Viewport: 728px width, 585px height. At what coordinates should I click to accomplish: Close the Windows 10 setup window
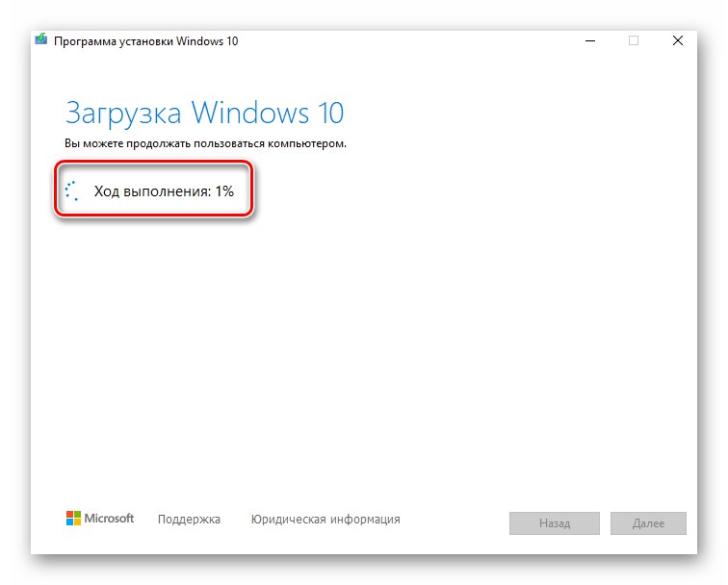point(677,40)
